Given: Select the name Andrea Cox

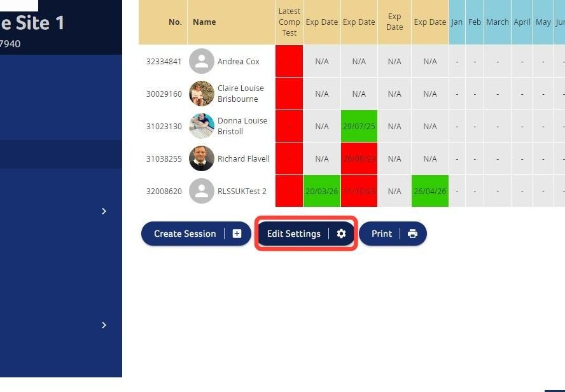Looking at the screenshot, I should pyautogui.click(x=238, y=62).
